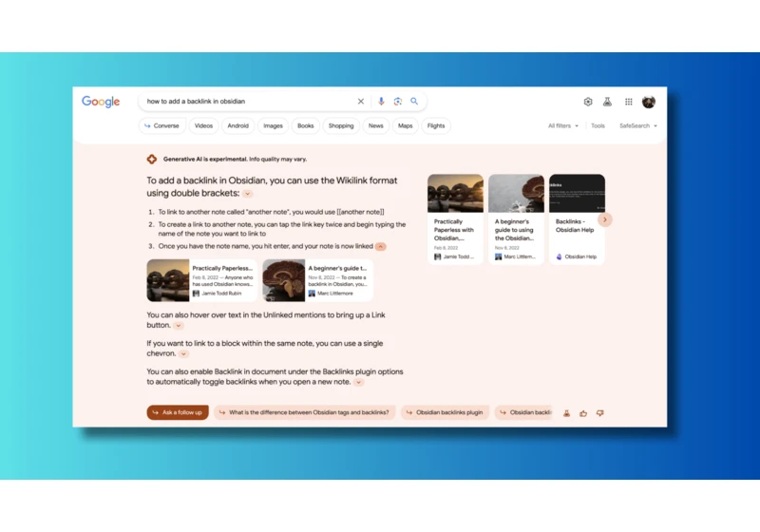The image size is (760, 532).
Task: Click 'Marc Littlemore' author in inline card
Action: pos(335,294)
